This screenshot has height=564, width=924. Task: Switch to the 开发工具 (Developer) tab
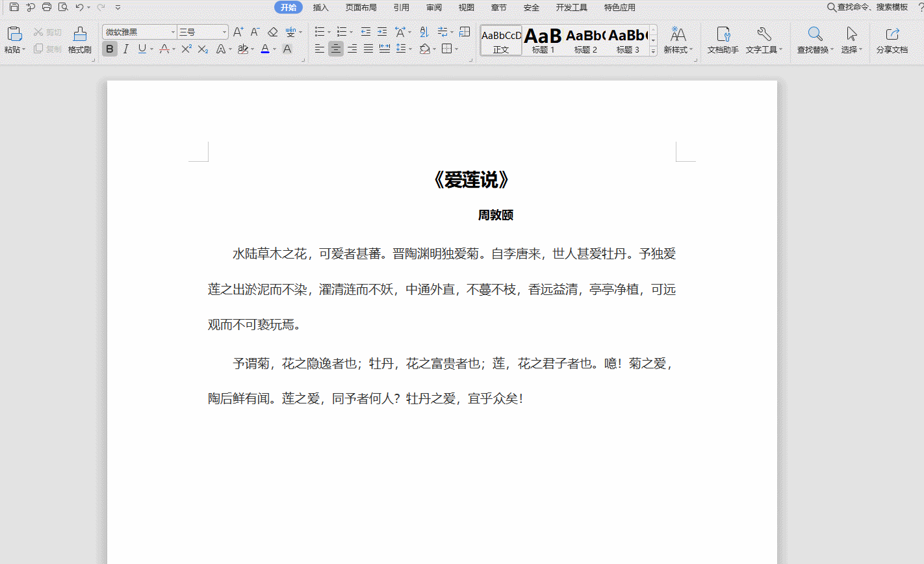(x=572, y=8)
